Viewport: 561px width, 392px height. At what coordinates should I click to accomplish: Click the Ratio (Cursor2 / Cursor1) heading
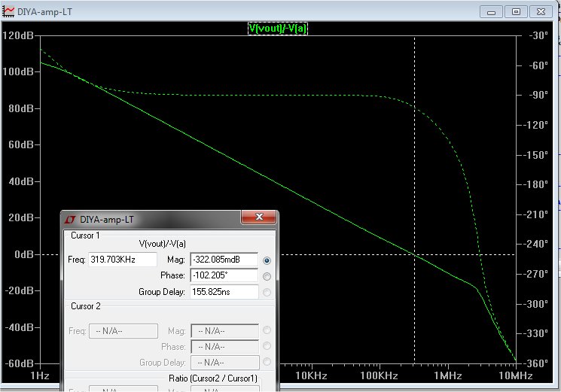pyautogui.click(x=213, y=378)
